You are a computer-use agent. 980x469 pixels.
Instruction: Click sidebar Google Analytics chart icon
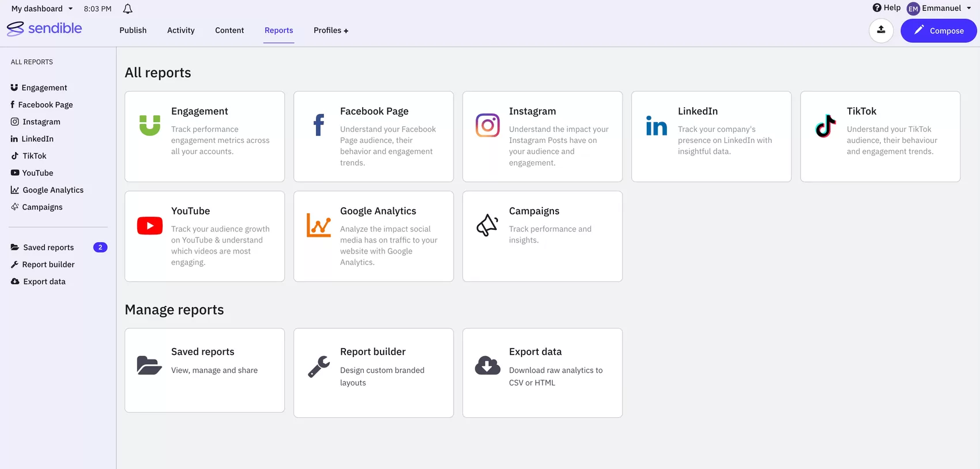tap(15, 190)
